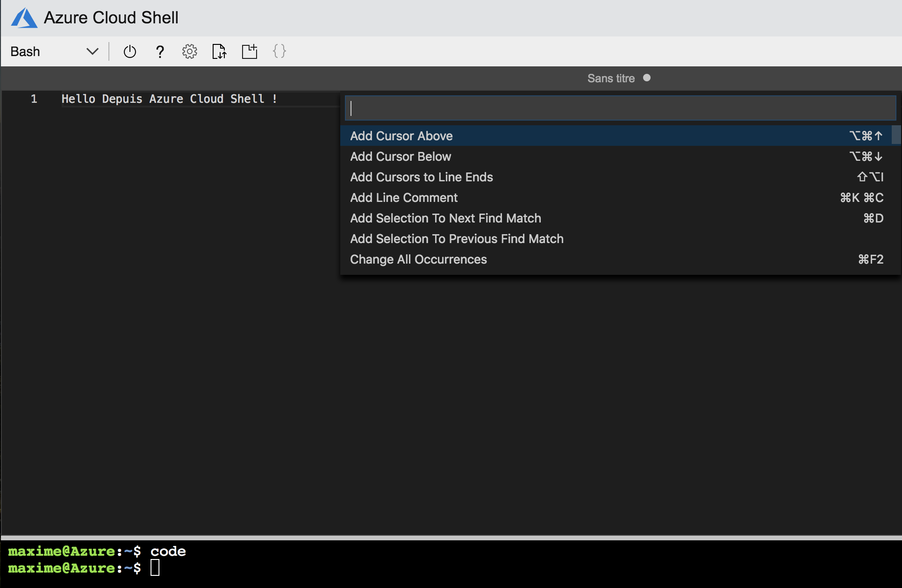902x588 pixels.
Task: Click the upload/download files icon
Action: pos(219,51)
